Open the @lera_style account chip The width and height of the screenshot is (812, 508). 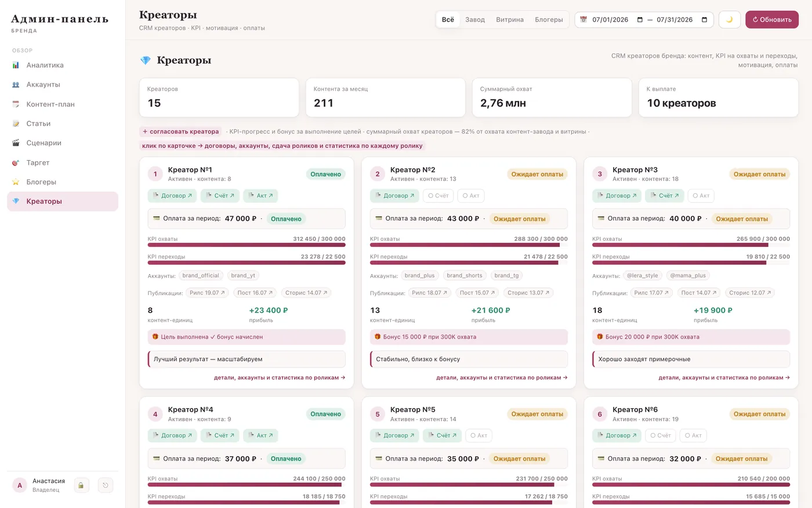click(642, 276)
